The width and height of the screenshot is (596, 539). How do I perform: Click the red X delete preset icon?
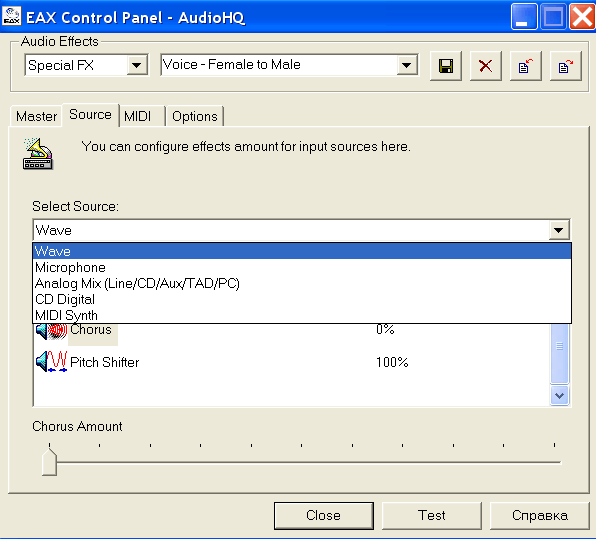tap(485, 66)
